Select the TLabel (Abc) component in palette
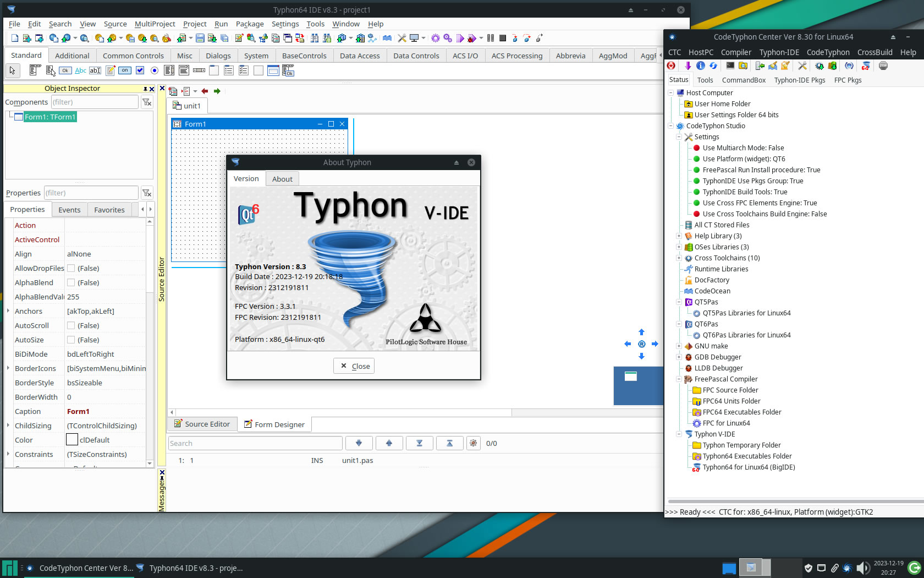This screenshot has width=924, height=578. tap(80, 70)
